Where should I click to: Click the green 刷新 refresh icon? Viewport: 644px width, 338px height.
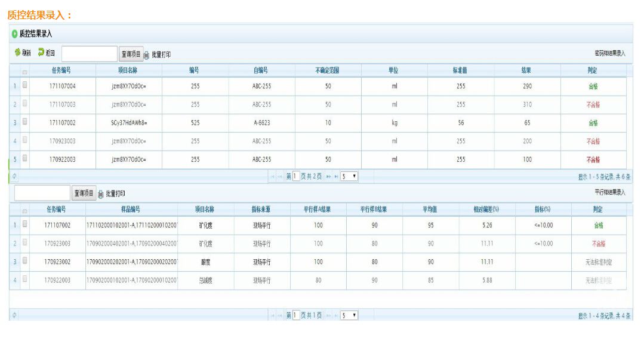coord(18,53)
